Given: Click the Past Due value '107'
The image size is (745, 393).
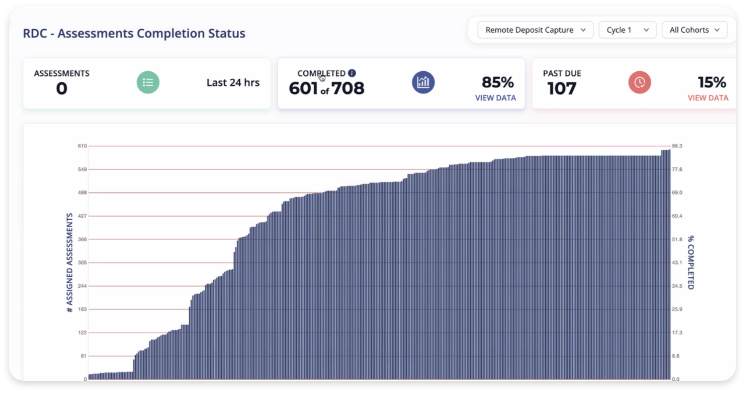Looking at the screenshot, I should point(561,88).
